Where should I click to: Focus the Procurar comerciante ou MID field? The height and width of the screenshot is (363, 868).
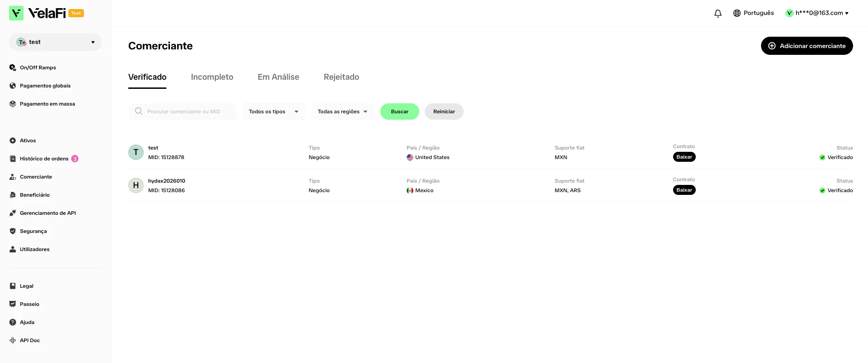183,111
